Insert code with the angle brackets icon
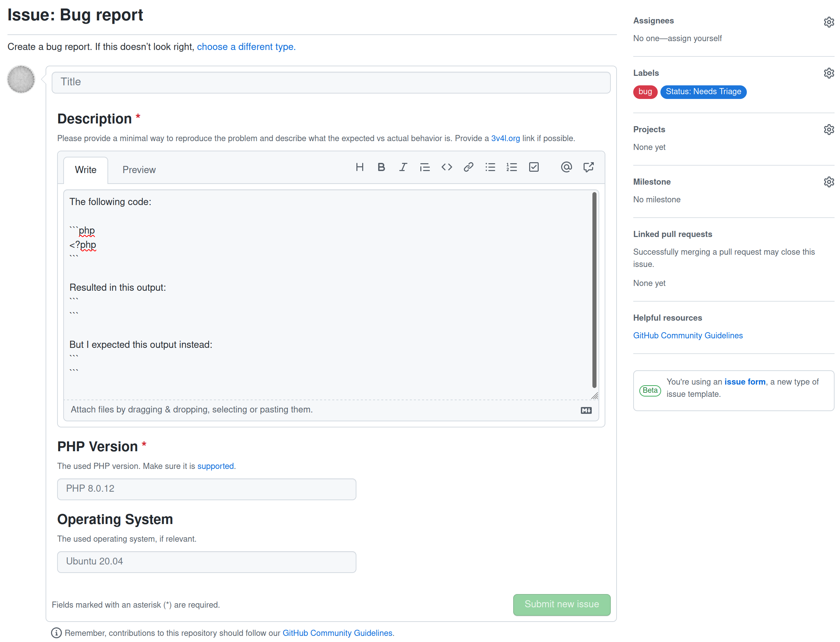Screen dimensions: 840x642 pyautogui.click(x=447, y=167)
